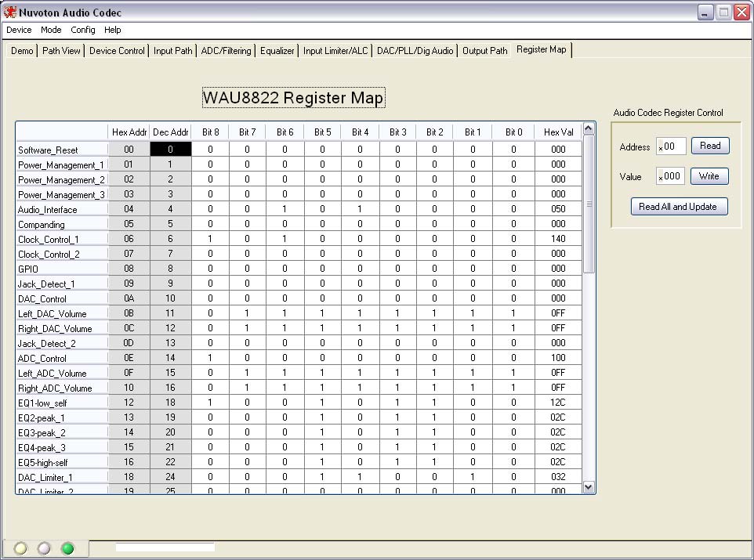Click the register table scroll down arrow

click(589, 486)
